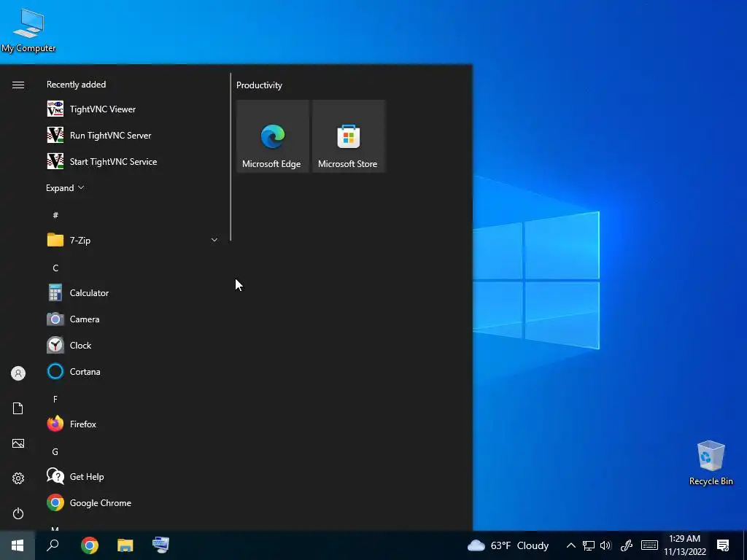Open the clock showing 1:29 AM
Image resolution: width=747 pixels, height=560 pixels.
click(684, 545)
